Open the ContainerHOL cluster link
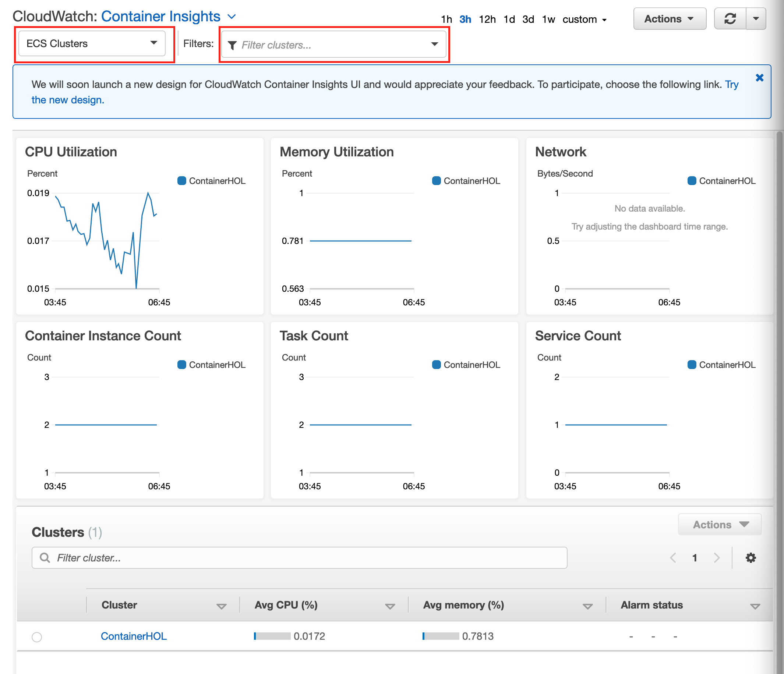This screenshot has height=674, width=784. tap(134, 636)
